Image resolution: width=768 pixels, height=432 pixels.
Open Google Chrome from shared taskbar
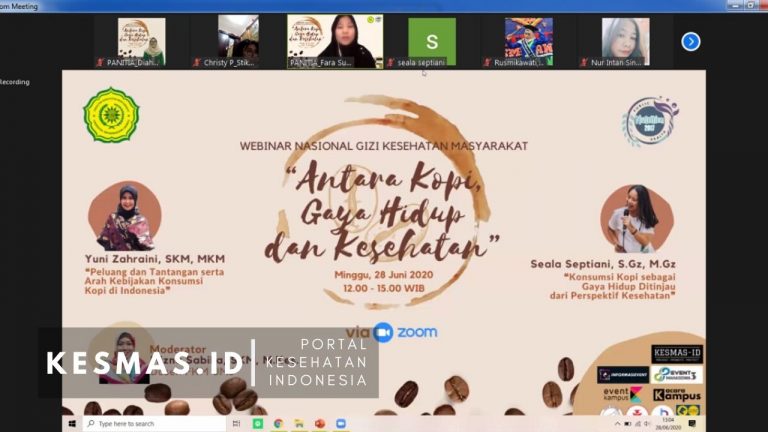(278, 424)
